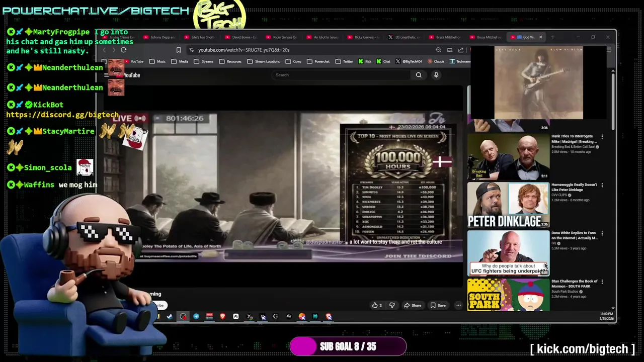This screenshot has width=644, height=362.
Task: Reload the page in the browser toolbar
Action: coord(123,50)
